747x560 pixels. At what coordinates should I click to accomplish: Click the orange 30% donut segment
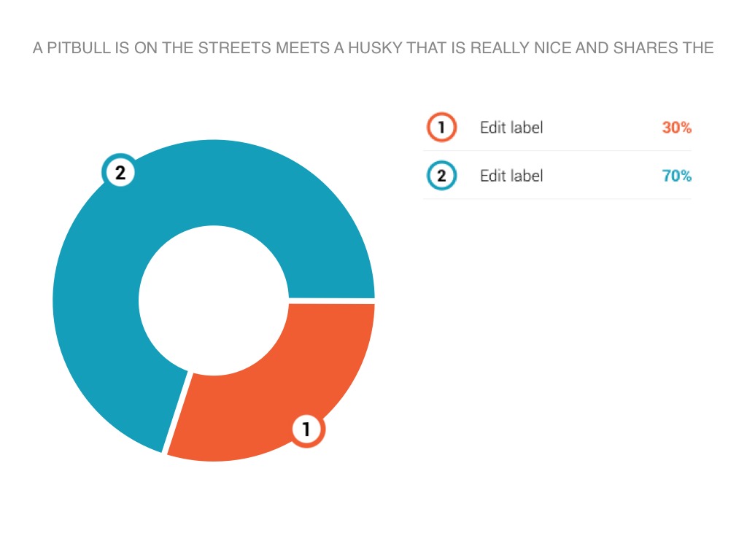pos(292,379)
